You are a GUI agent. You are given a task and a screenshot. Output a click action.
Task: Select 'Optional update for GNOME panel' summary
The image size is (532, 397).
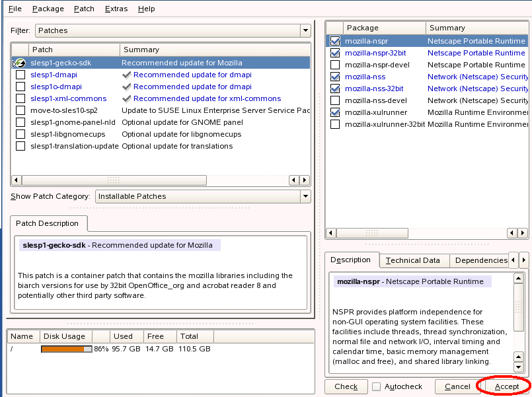point(182,122)
